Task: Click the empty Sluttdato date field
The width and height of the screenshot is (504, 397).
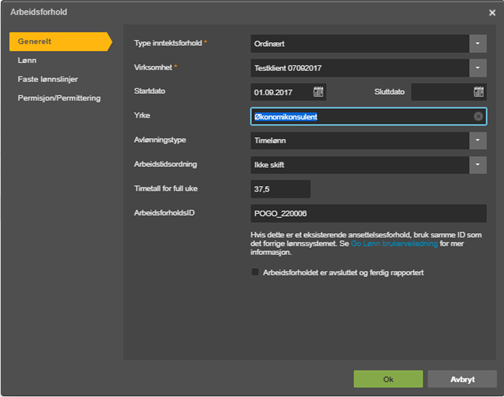Action: tap(442, 92)
